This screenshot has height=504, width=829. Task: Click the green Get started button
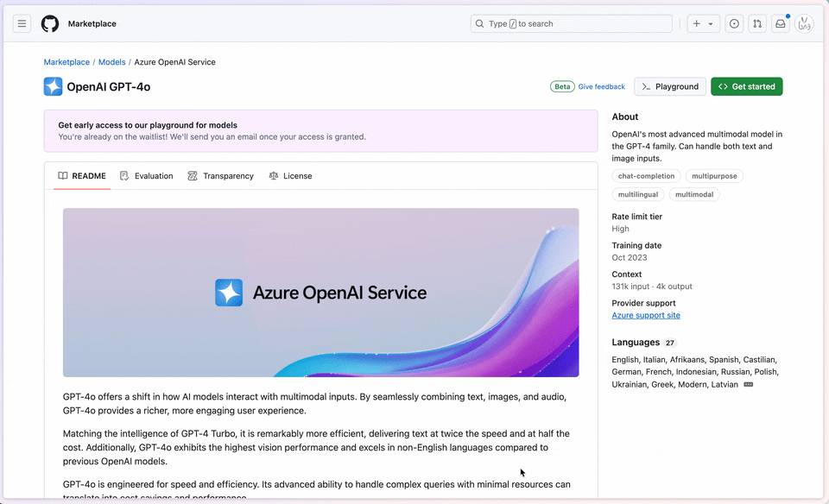tap(746, 86)
